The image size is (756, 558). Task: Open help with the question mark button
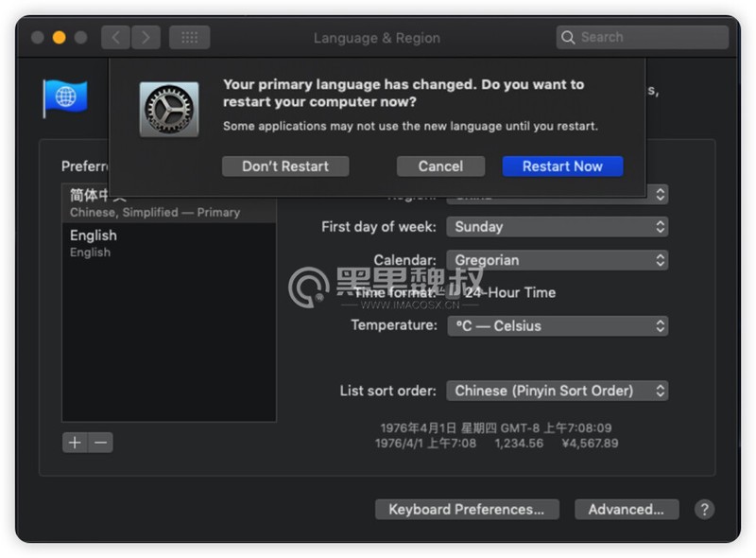(704, 509)
